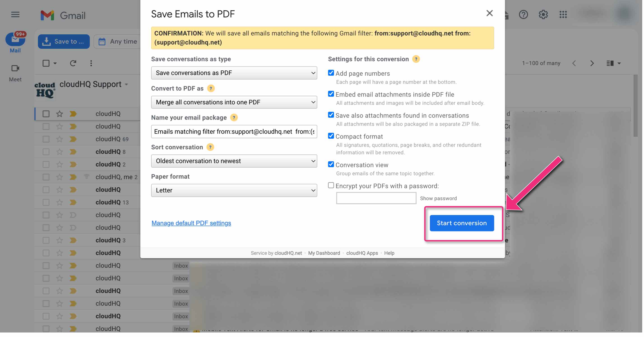Tick the checkbox for cloudHQ 13 email

click(46, 202)
